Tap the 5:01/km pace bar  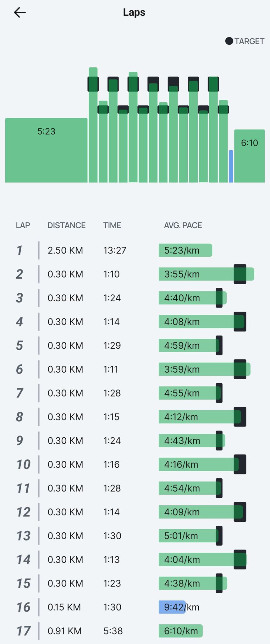coord(189,536)
